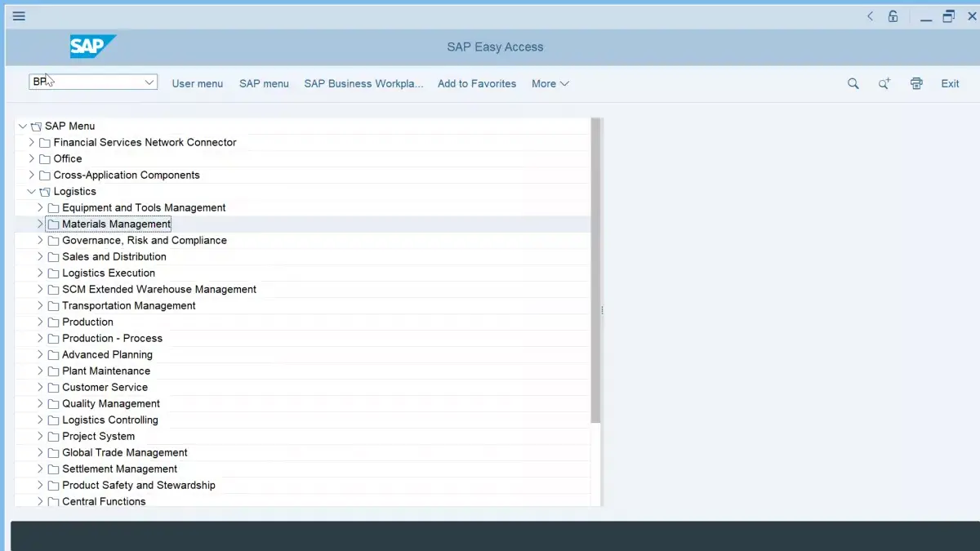Select the Transportation Management label
980x551 pixels.
coord(129,305)
